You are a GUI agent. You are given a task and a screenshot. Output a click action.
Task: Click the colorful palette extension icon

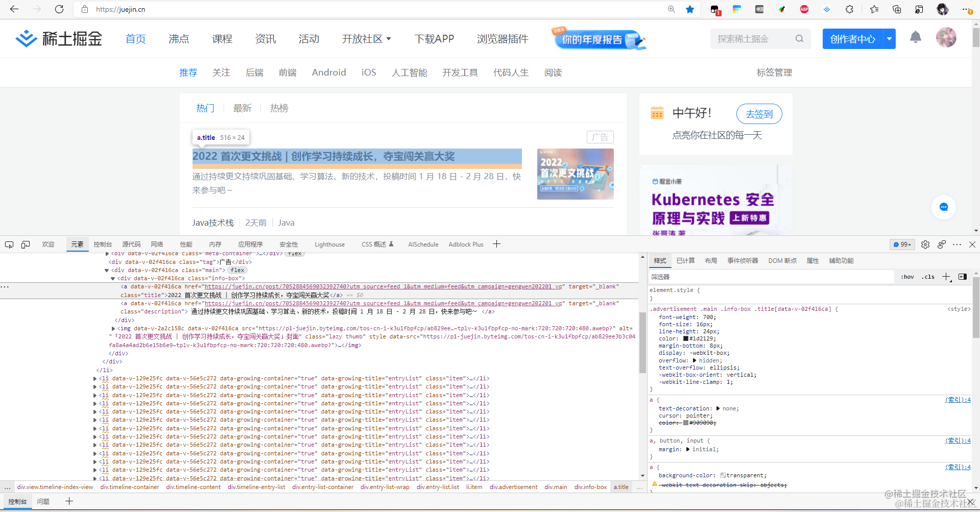pyautogui.click(x=737, y=9)
